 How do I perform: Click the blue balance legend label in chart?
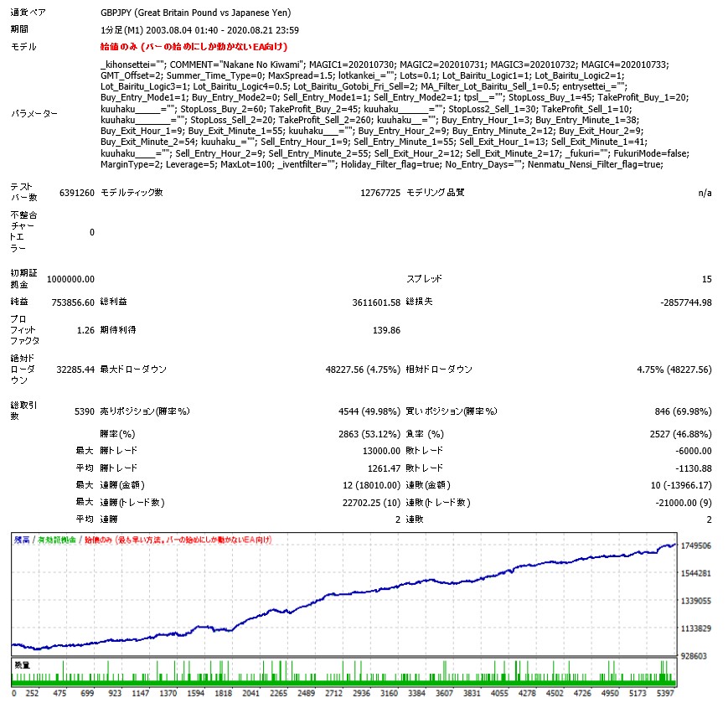click(22, 540)
